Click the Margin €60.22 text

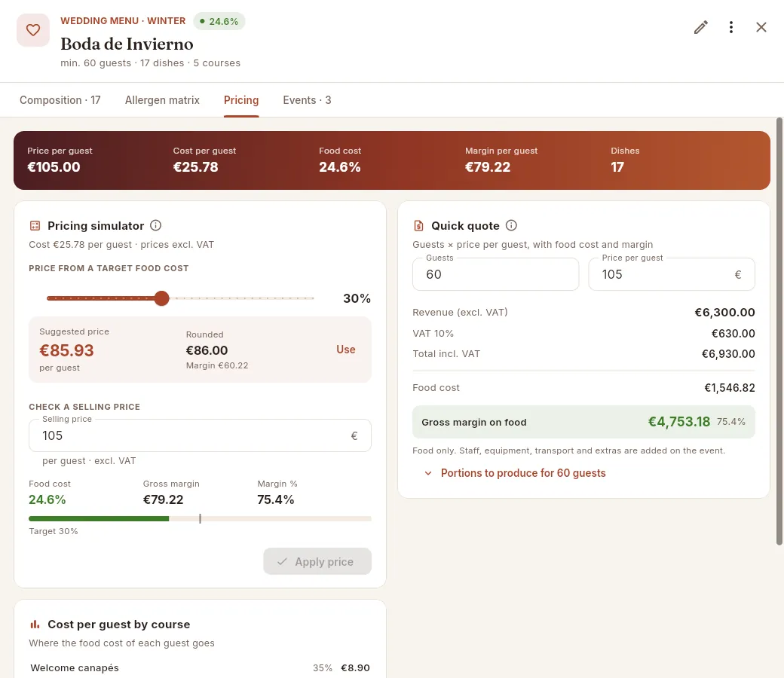click(x=217, y=365)
